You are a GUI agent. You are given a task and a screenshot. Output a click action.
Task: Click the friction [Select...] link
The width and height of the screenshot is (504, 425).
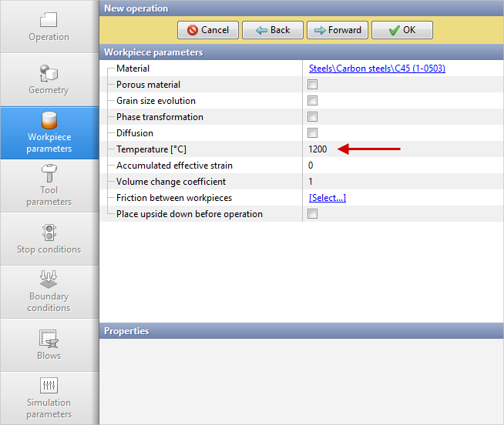pos(328,198)
